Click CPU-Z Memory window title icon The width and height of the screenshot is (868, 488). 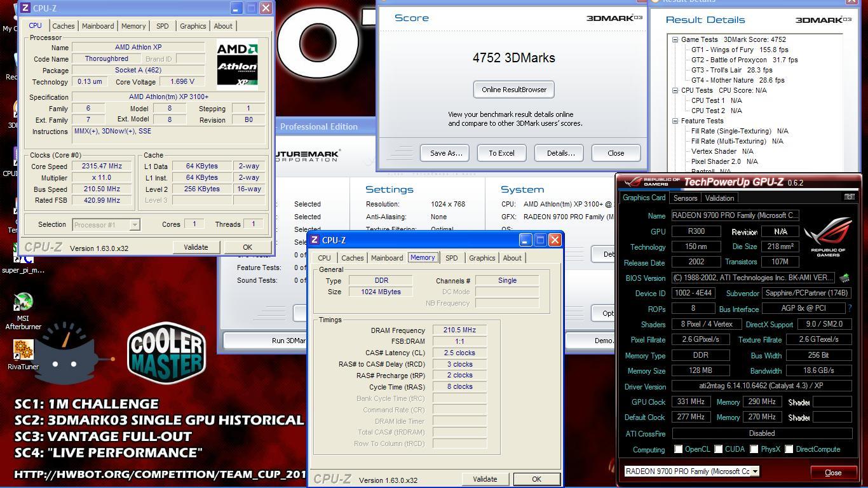tap(315, 240)
